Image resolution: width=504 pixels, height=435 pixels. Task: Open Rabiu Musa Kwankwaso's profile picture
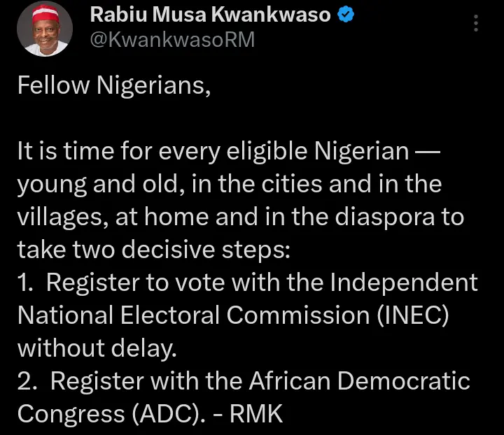[45, 29]
